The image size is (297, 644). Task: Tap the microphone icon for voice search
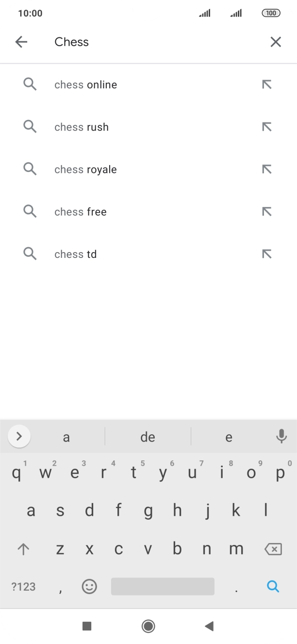tap(281, 437)
